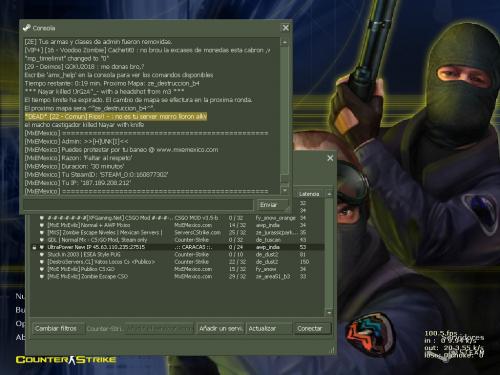The height and width of the screenshot is (375, 500).
Task: Select the DestroServers Vatos Locos server row
Action: tap(177, 262)
